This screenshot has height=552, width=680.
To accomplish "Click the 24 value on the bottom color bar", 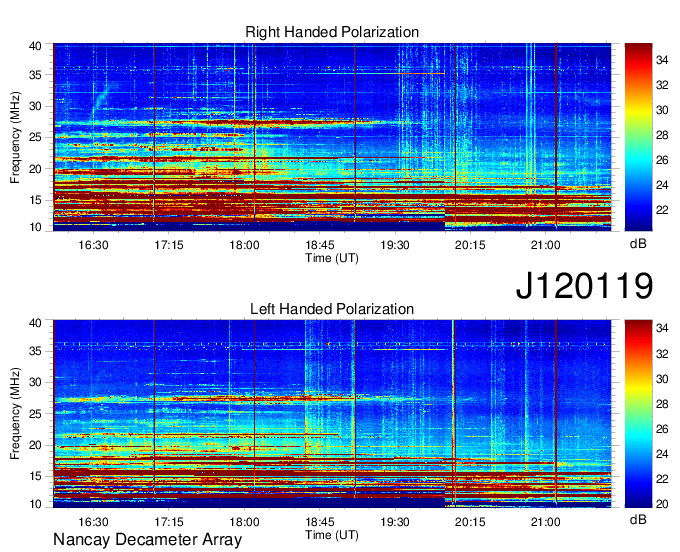I will [662, 454].
